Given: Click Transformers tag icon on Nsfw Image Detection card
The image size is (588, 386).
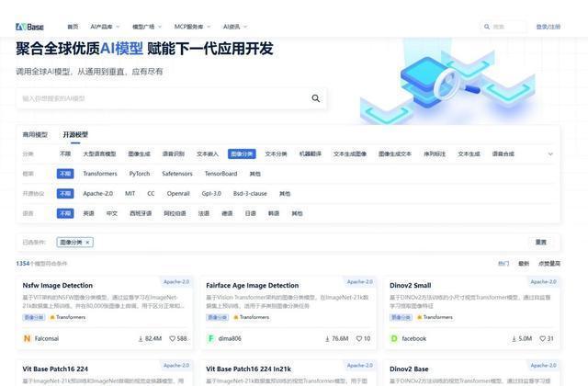Looking at the screenshot, I should click(x=52, y=317).
